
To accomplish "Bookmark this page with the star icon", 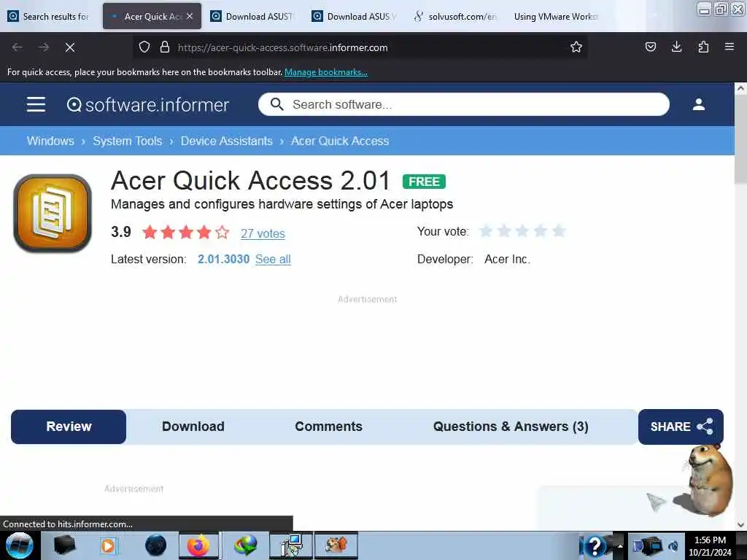I will [576, 47].
